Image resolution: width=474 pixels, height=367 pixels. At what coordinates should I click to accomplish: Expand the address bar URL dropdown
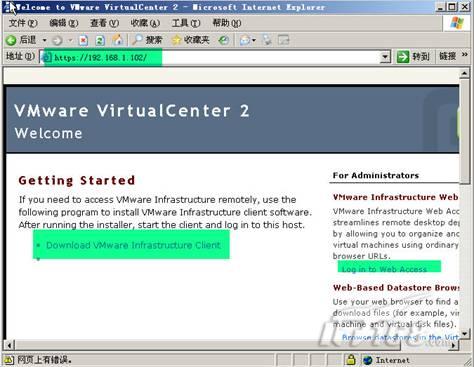click(385, 57)
